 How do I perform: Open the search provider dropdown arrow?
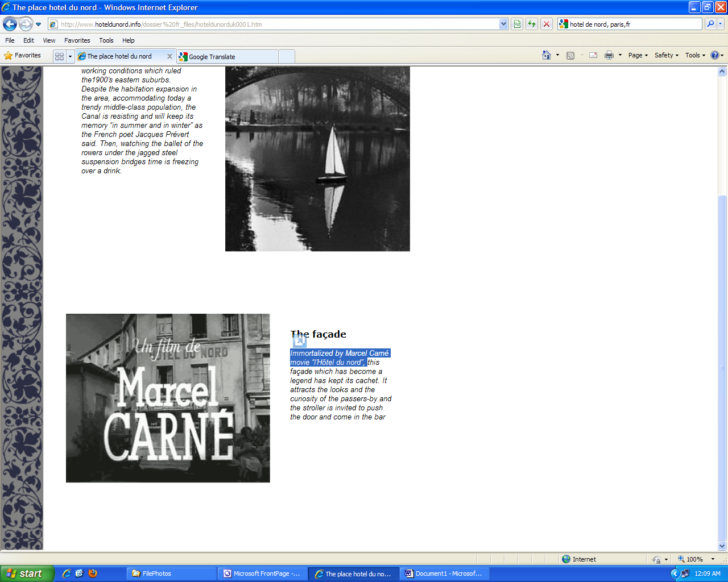pos(721,24)
